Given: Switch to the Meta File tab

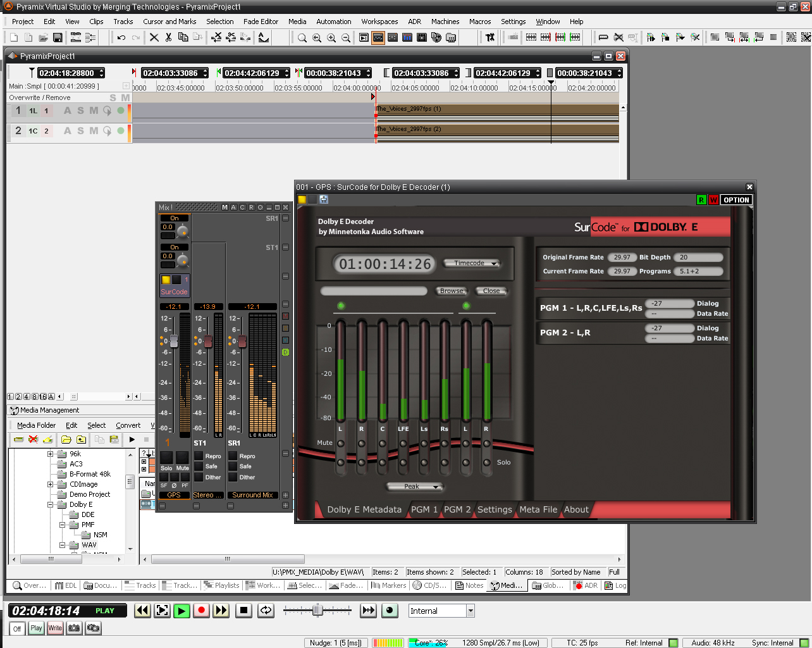Looking at the screenshot, I should point(538,509).
